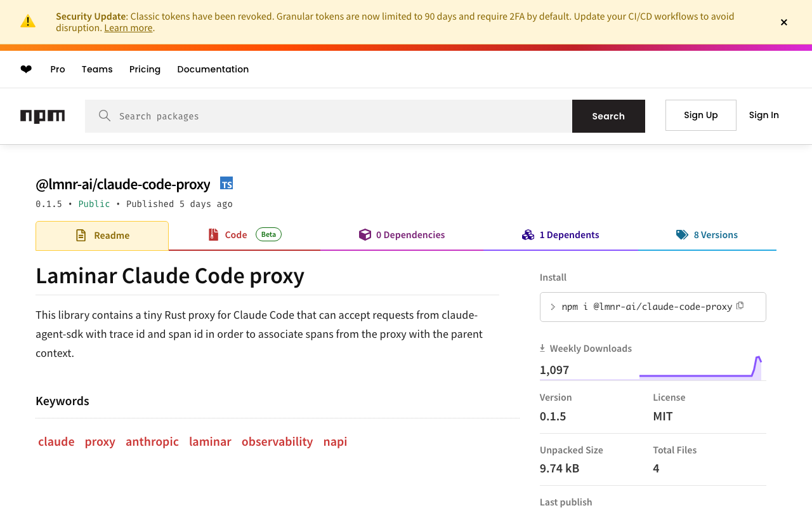Click the weekly downloads sparkline chart
The image size is (812, 508).
(x=700, y=368)
